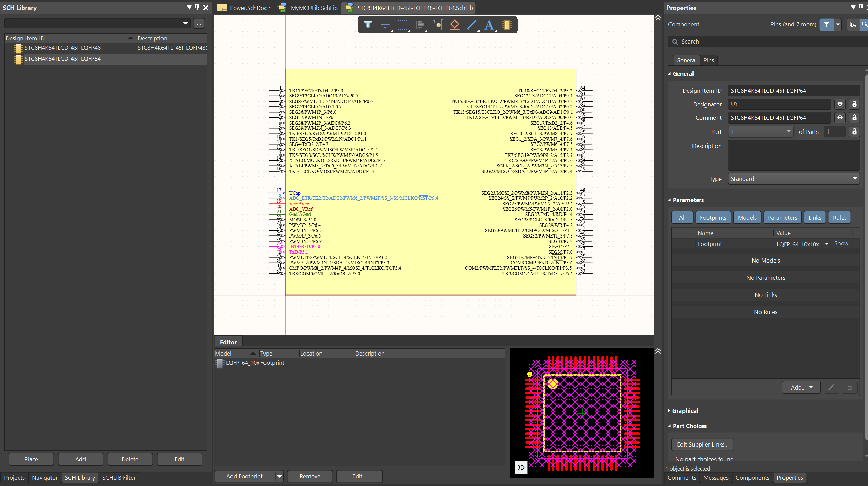Click the Show link next to Footprint

841,243
